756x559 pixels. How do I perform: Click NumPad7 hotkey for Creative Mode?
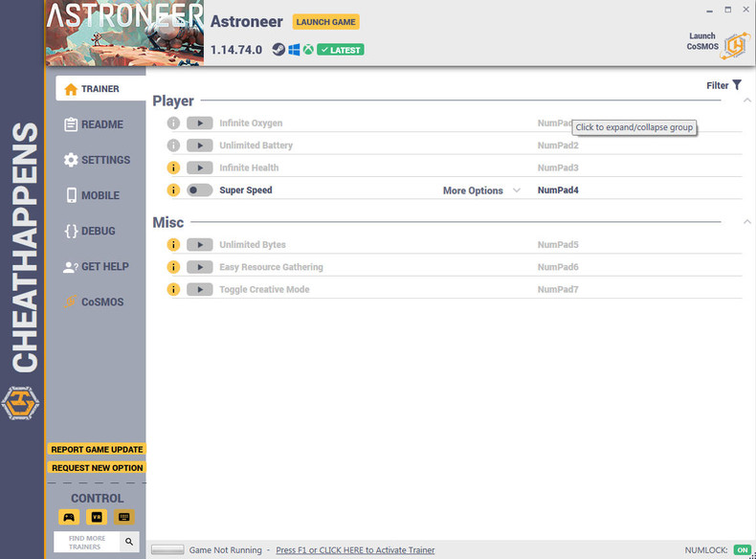click(x=558, y=289)
